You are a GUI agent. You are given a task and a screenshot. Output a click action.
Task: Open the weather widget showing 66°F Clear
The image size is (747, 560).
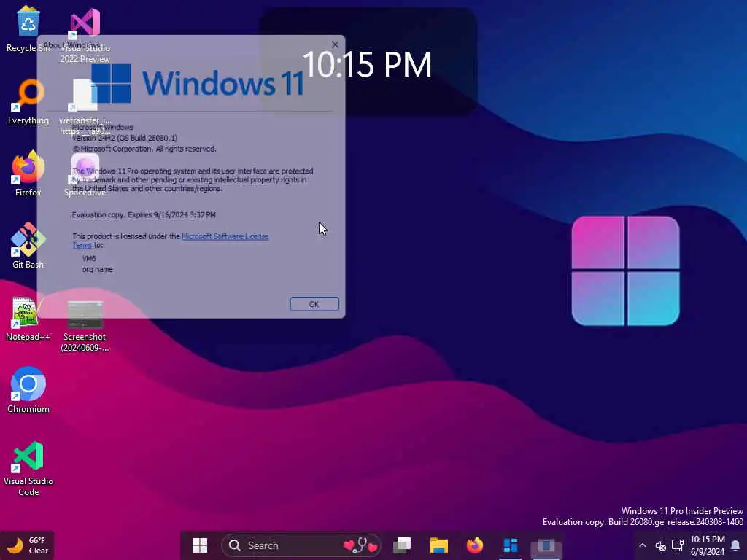(x=28, y=545)
